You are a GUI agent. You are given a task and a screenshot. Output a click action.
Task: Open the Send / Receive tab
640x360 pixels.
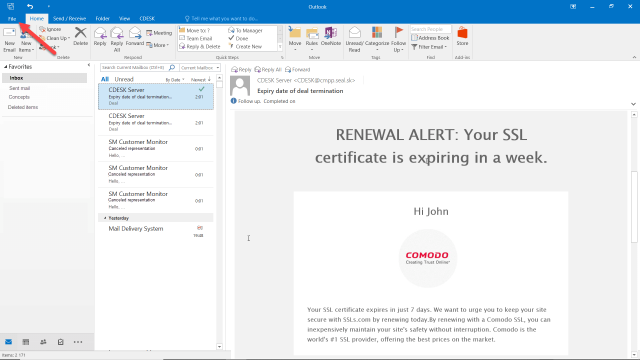point(69,18)
